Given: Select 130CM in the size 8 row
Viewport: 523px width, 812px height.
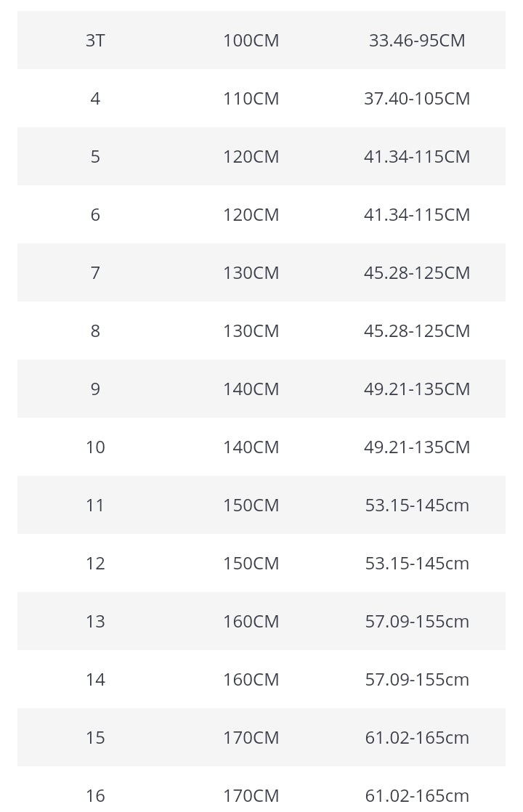Looking at the screenshot, I should [251, 331].
